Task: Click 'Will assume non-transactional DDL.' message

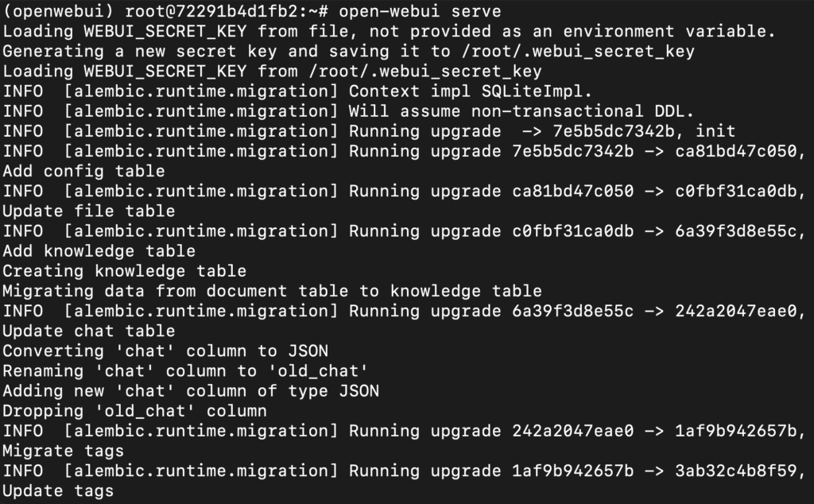Action: click(x=521, y=110)
